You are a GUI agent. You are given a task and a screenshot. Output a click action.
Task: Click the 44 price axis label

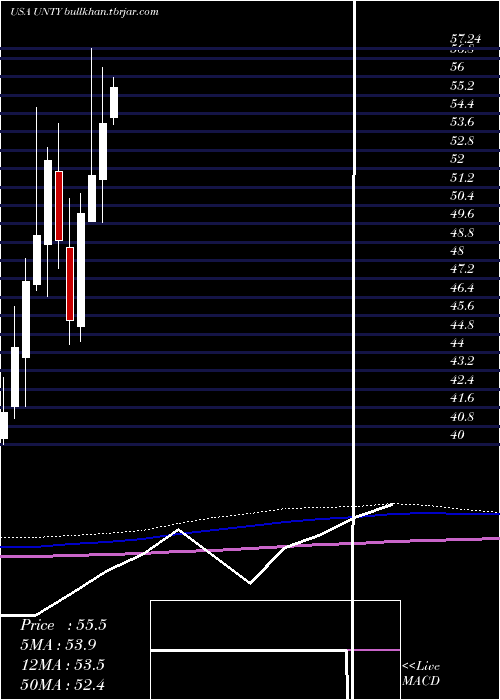pos(458,343)
